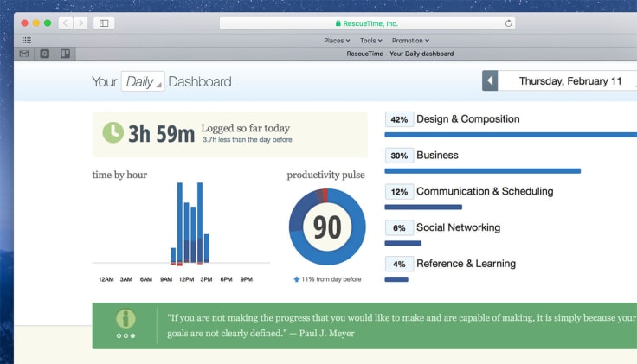637x364 pixels.
Task: Click the Reference & Learning progress bar
Action: [396, 279]
